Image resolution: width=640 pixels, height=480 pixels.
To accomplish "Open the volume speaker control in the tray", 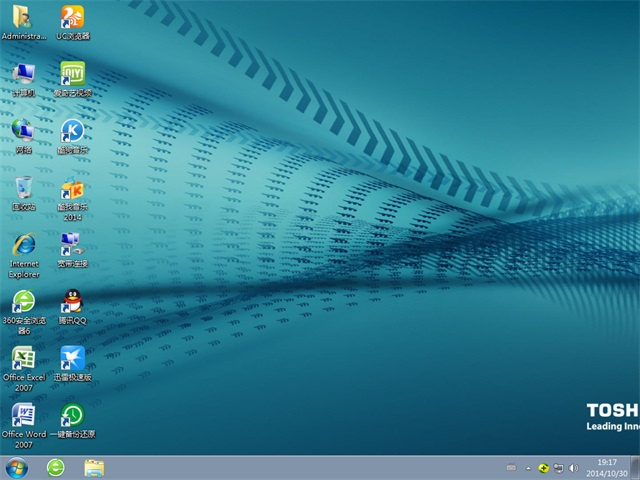I will pos(573,467).
